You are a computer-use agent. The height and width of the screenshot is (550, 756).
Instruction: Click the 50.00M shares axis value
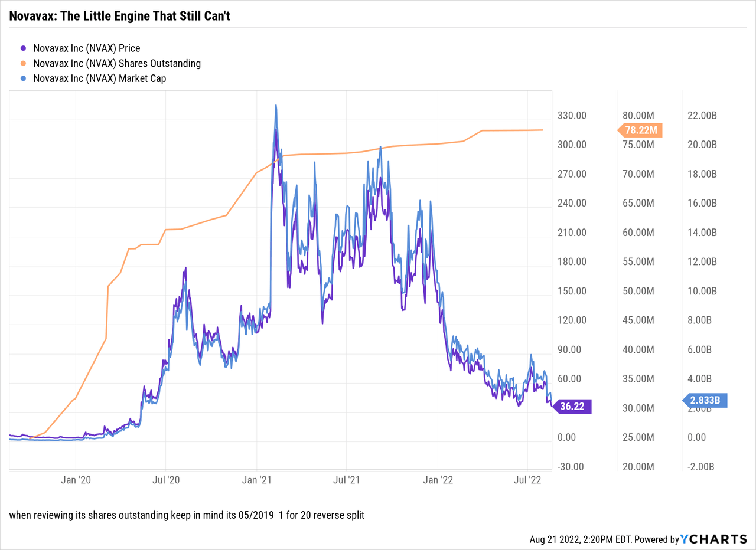(640, 291)
